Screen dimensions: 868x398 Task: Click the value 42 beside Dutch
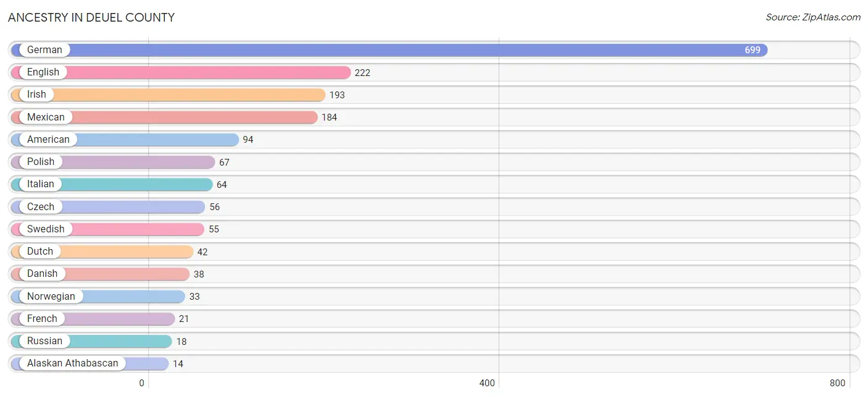click(x=202, y=252)
